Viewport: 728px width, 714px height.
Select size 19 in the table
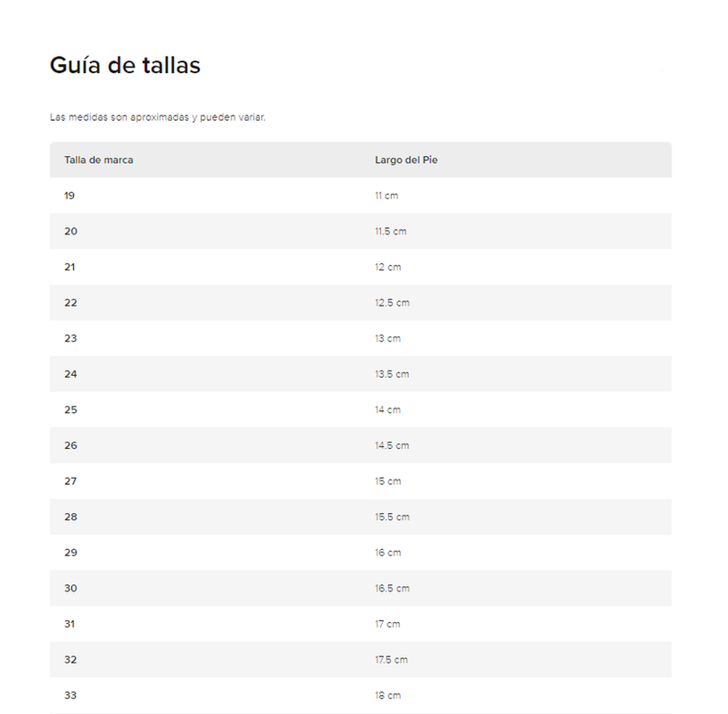(70, 196)
